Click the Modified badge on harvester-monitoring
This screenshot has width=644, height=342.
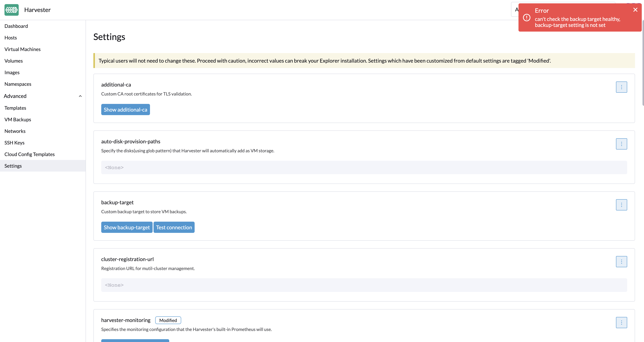pyautogui.click(x=168, y=320)
